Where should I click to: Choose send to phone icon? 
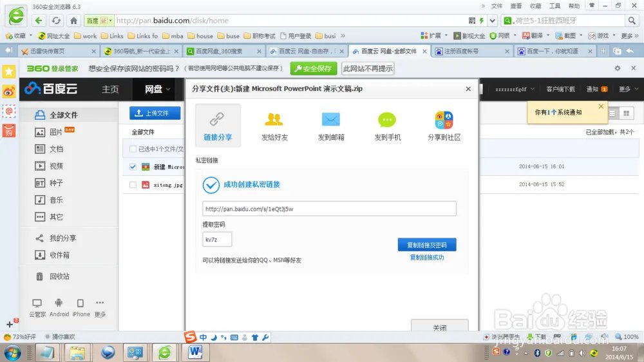tap(387, 120)
